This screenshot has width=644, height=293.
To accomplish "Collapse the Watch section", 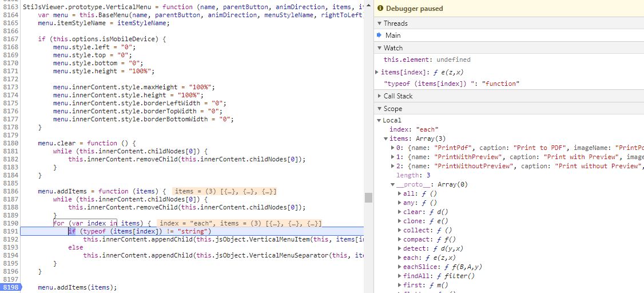I will click(x=380, y=47).
